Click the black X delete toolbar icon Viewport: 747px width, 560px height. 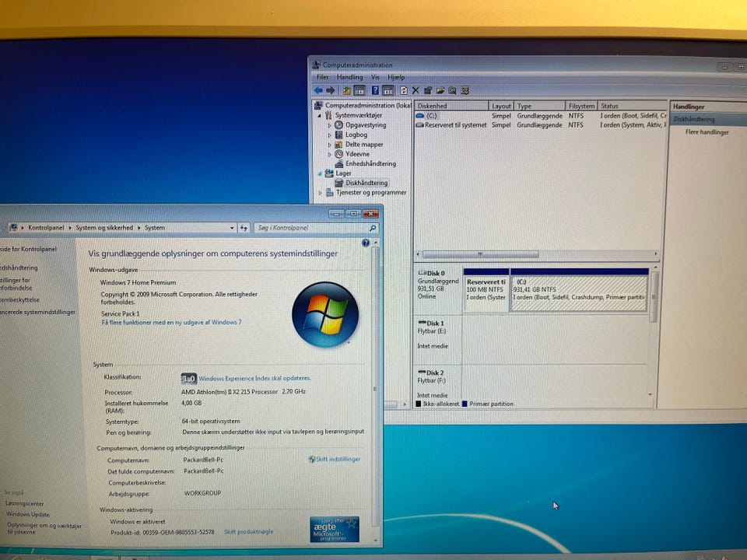416,90
